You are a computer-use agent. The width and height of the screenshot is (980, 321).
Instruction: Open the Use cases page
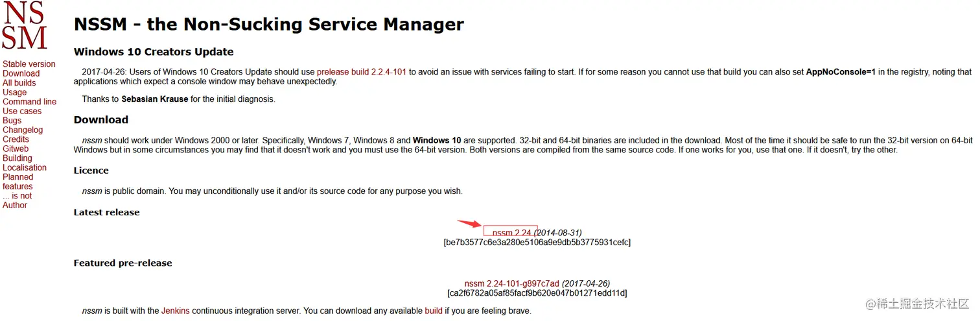[22, 111]
